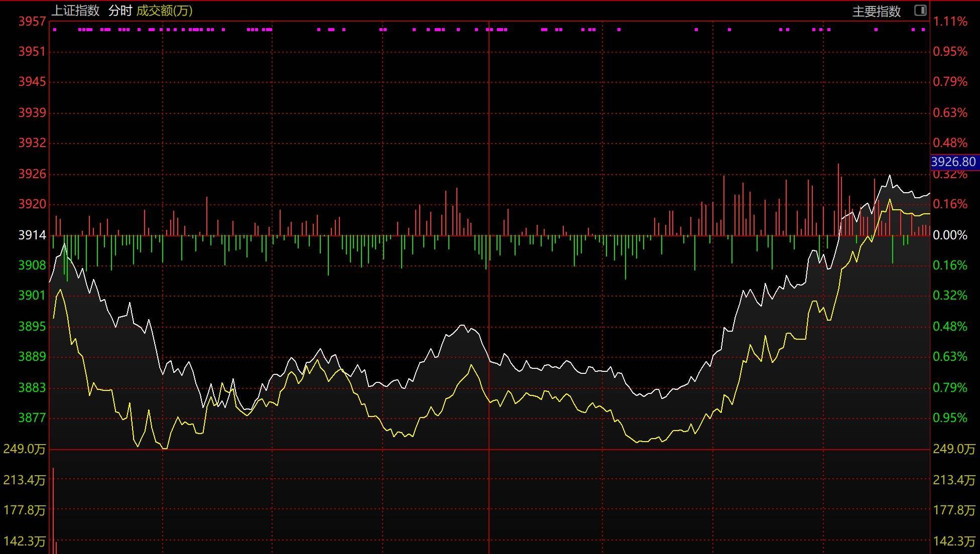Click the peak of the white price line
This screenshot has width=980, height=554.
pos(890,175)
